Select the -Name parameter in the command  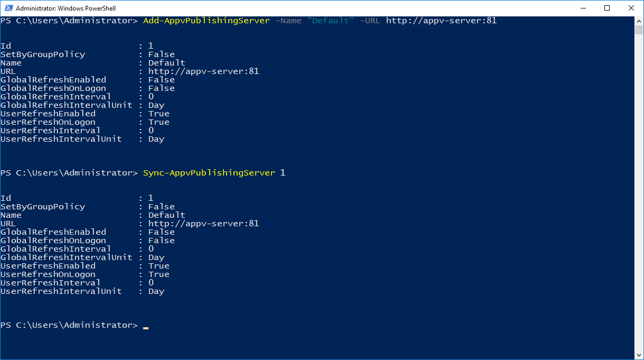[288, 21]
